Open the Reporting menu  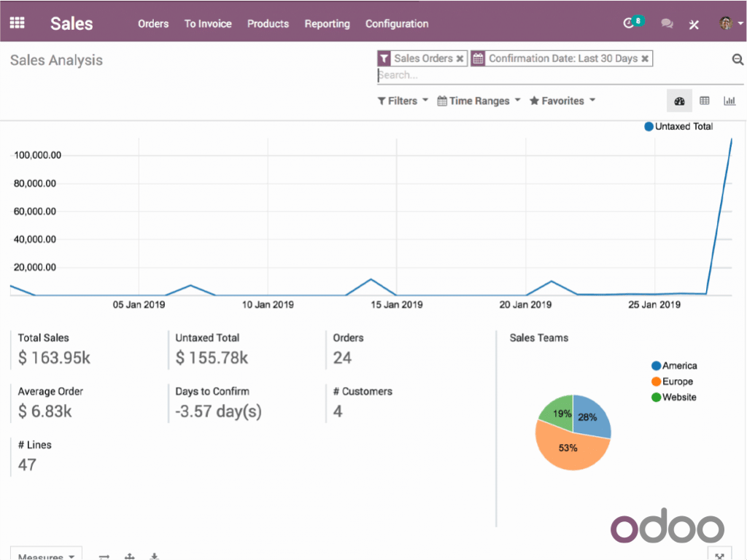coord(327,23)
